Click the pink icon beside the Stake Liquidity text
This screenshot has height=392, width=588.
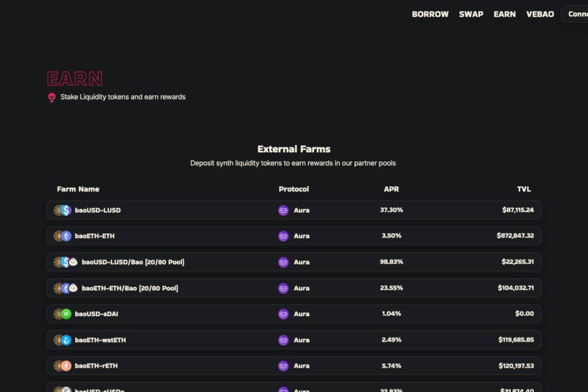(52, 97)
